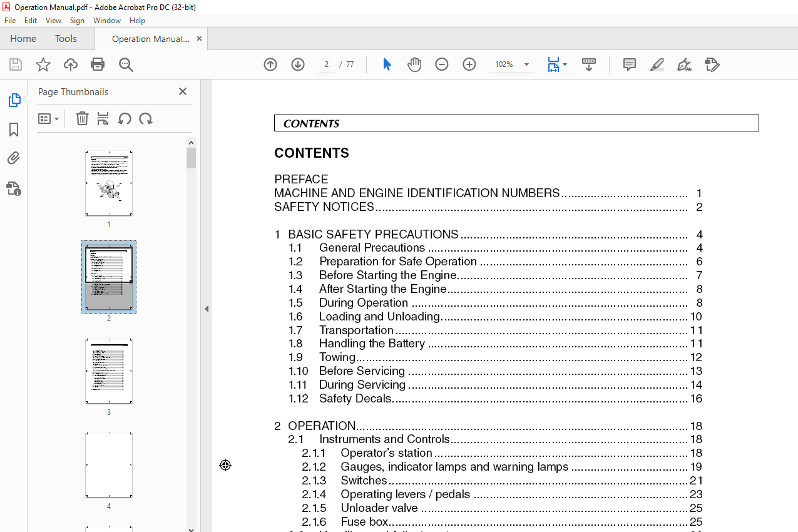Screen dimensions: 798x532
Task: Choose the Selection arrow tool
Action: (387, 64)
